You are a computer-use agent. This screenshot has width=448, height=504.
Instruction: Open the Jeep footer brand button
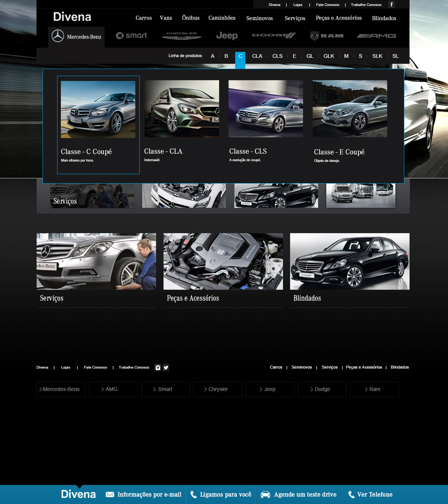click(270, 389)
